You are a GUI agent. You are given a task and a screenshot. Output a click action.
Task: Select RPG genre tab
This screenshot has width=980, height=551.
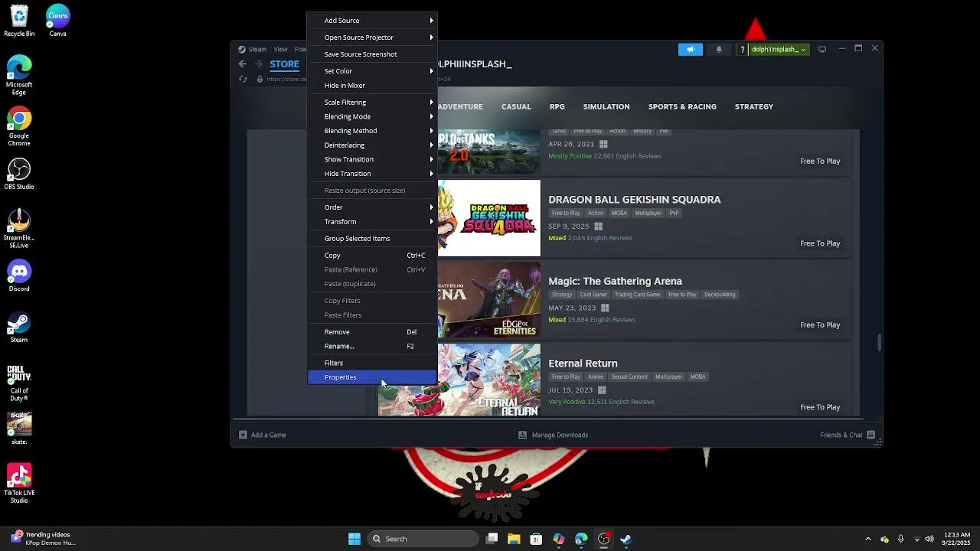[557, 106]
